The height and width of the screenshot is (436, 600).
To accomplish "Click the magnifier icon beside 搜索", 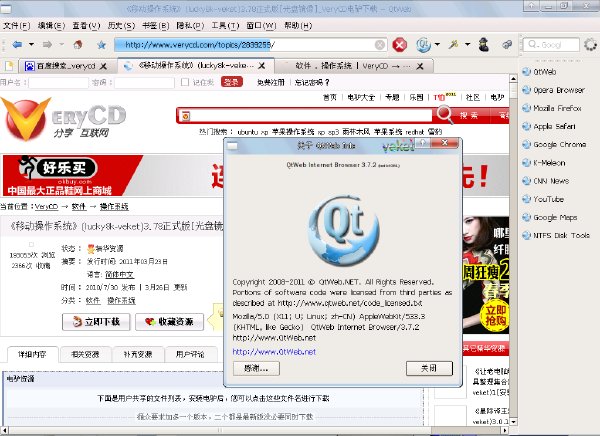I will (x=444, y=114).
